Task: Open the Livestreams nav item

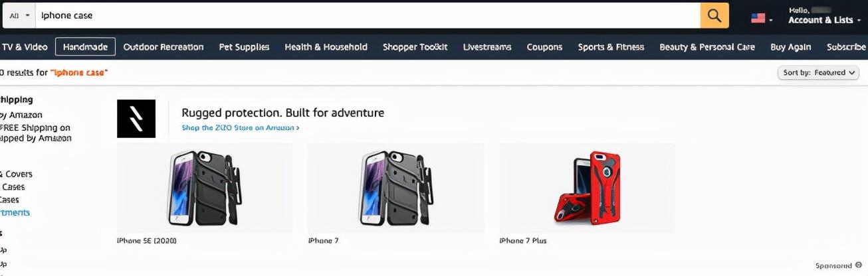Action: tap(487, 47)
